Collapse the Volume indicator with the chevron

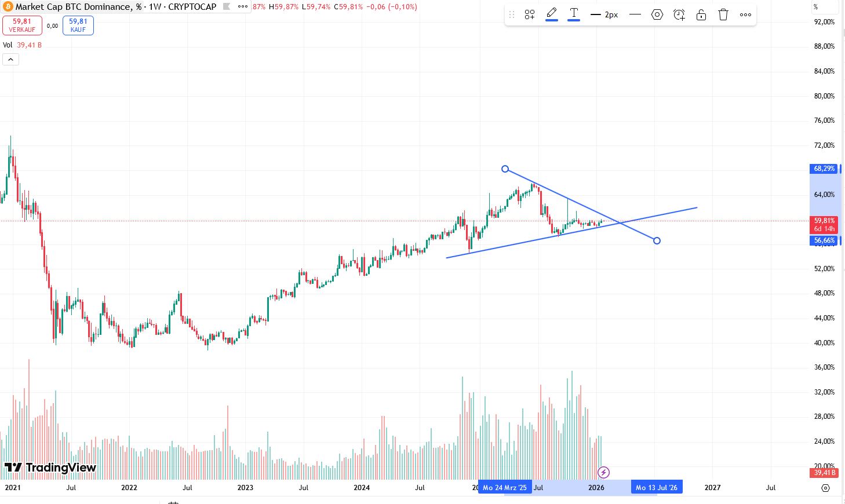(10, 59)
